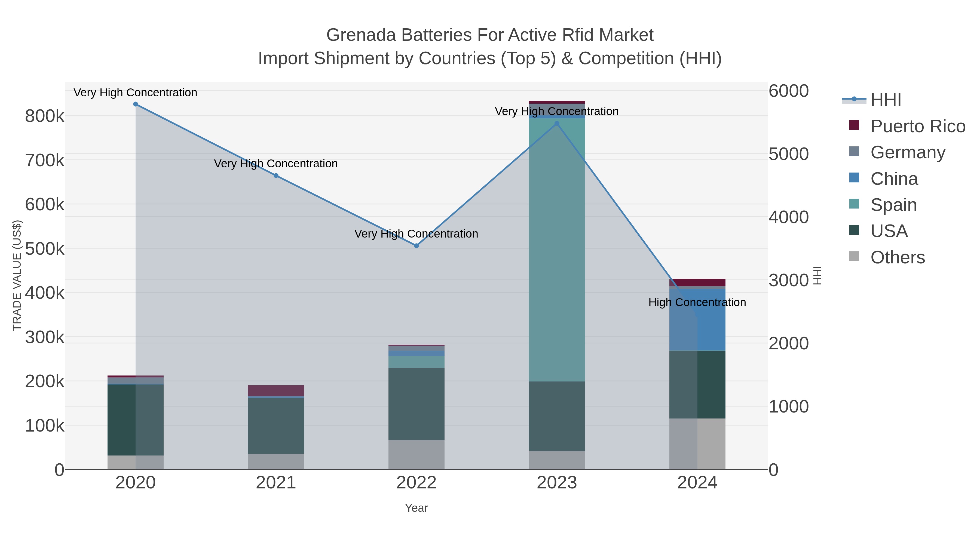This screenshot has width=980, height=551.
Task: Click the Puerto Rico segment in 2021 bar
Action: click(276, 390)
